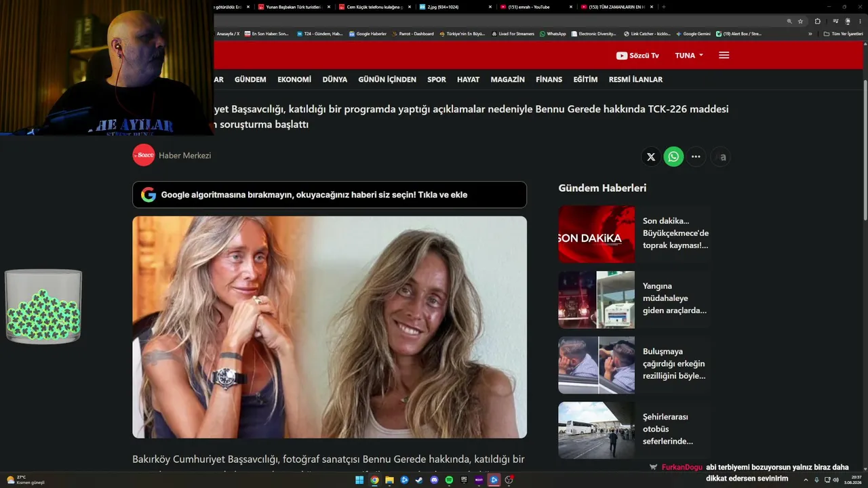
Task: Open the 'T24 - Gündem, Hab...' bookmark
Action: pyautogui.click(x=320, y=34)
